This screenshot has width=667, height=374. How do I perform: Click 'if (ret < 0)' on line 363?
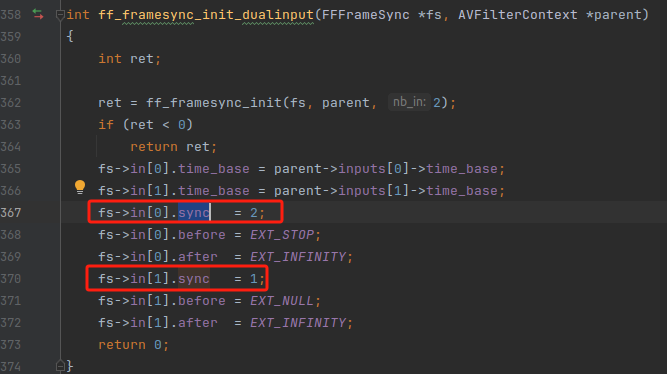(x=145, y=125)
